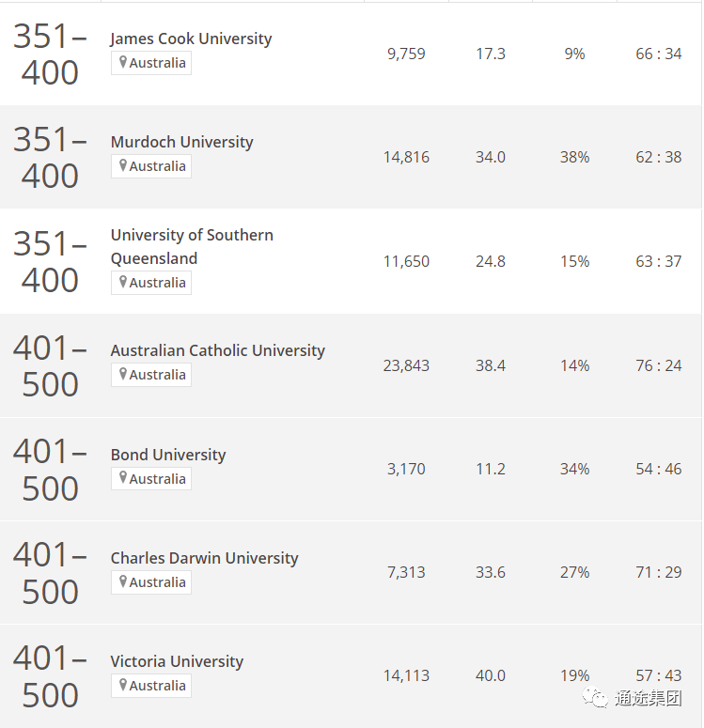
Task: Select Australia tag below Bond University
Action: pyautogui.click(x=151, y=479)
